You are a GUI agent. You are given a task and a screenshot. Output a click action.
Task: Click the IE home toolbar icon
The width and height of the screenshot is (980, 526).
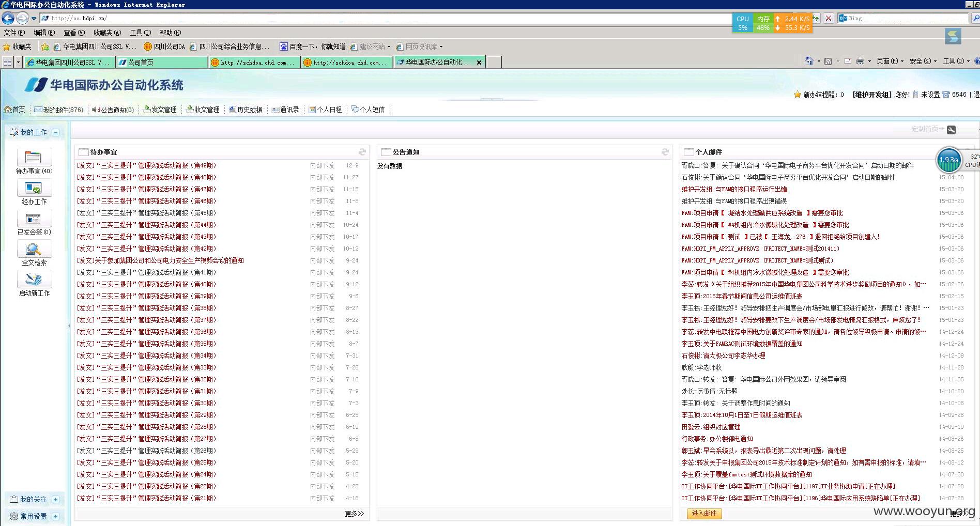tap(809, 61)
